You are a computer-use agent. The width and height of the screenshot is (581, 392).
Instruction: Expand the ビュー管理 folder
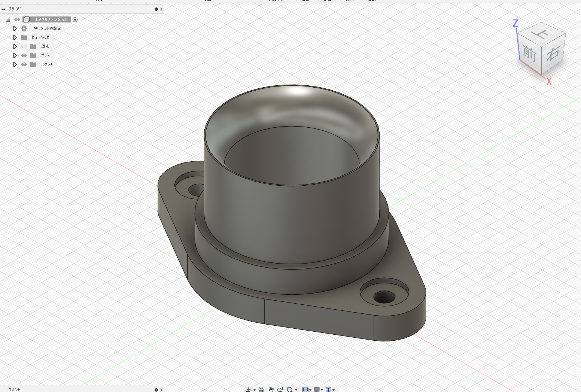[x=15, y=37]
